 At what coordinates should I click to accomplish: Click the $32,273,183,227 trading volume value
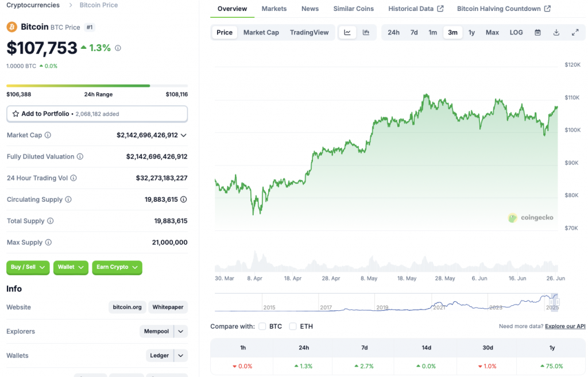click(161, 178)
